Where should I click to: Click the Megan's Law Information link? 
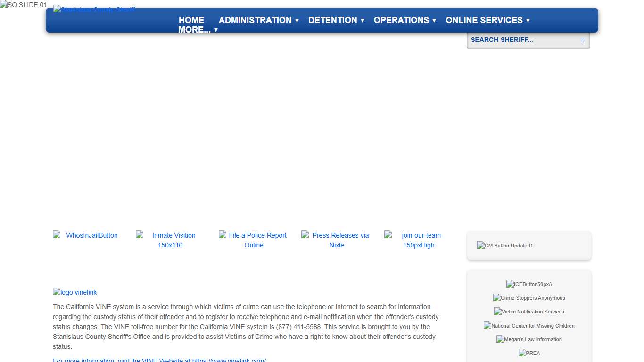(x=529, y=339)
